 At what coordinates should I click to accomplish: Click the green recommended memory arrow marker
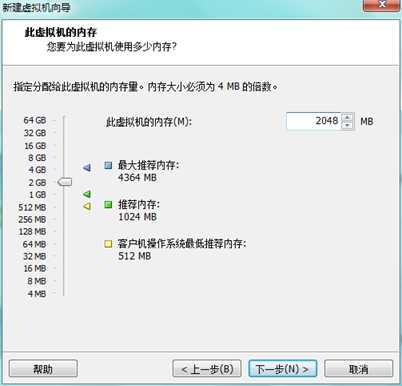coord(87,194)
